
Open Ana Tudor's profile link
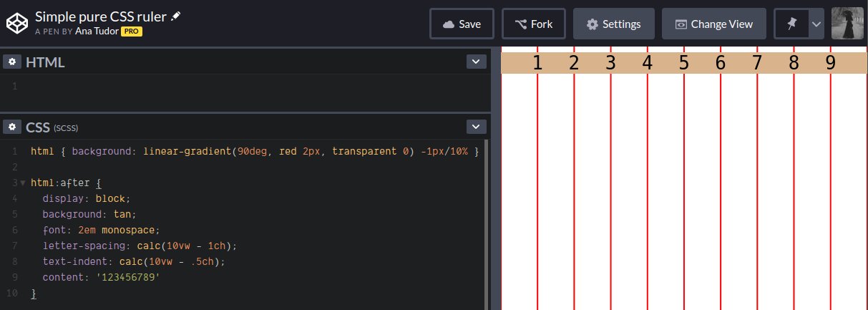(97, 32)
